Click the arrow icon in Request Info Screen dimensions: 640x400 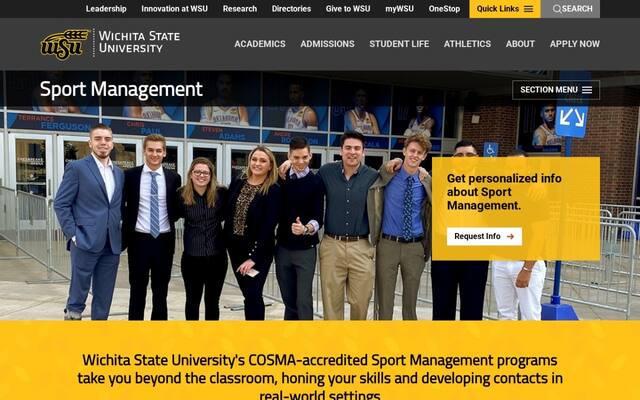(510, 236)
